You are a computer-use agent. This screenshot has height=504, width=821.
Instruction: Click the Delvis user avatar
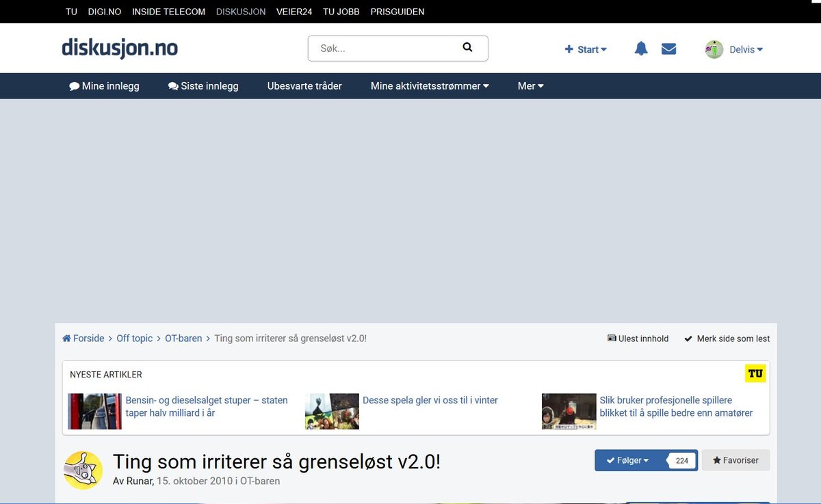pos(714,49)
